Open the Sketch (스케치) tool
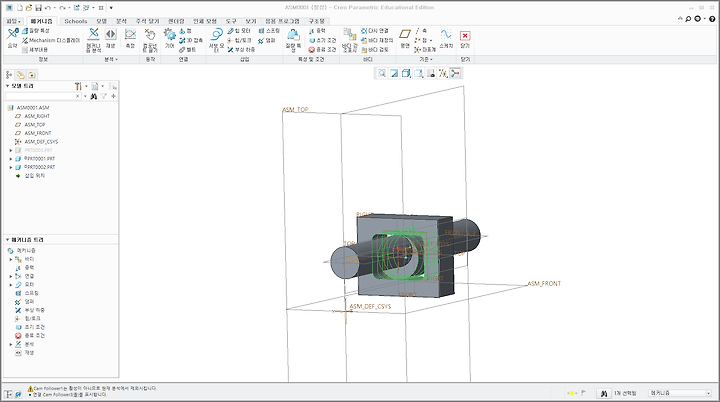 pos(446,39)
